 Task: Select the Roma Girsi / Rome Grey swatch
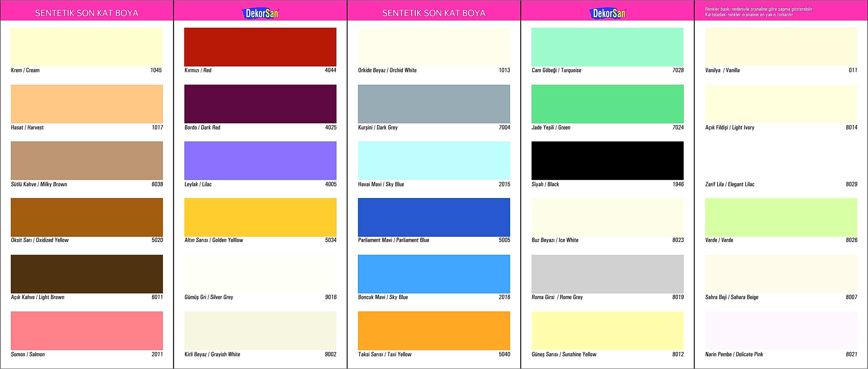pos(607,274)
